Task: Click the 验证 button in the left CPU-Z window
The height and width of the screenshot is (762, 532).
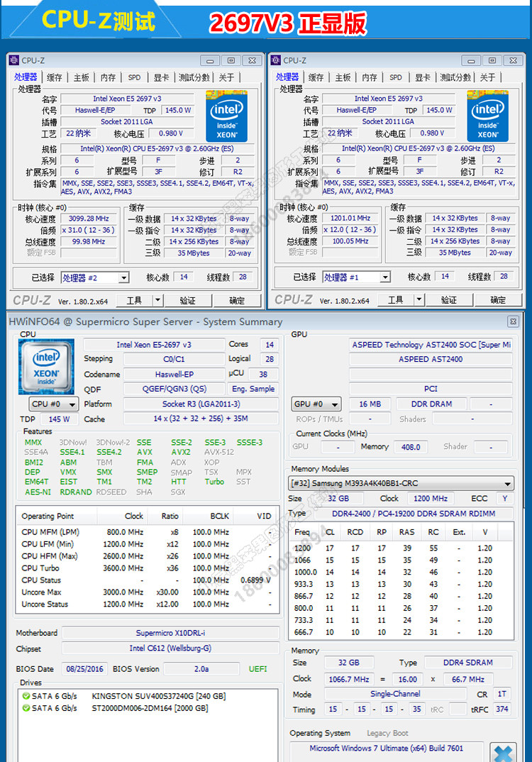Action: (187, 300)
